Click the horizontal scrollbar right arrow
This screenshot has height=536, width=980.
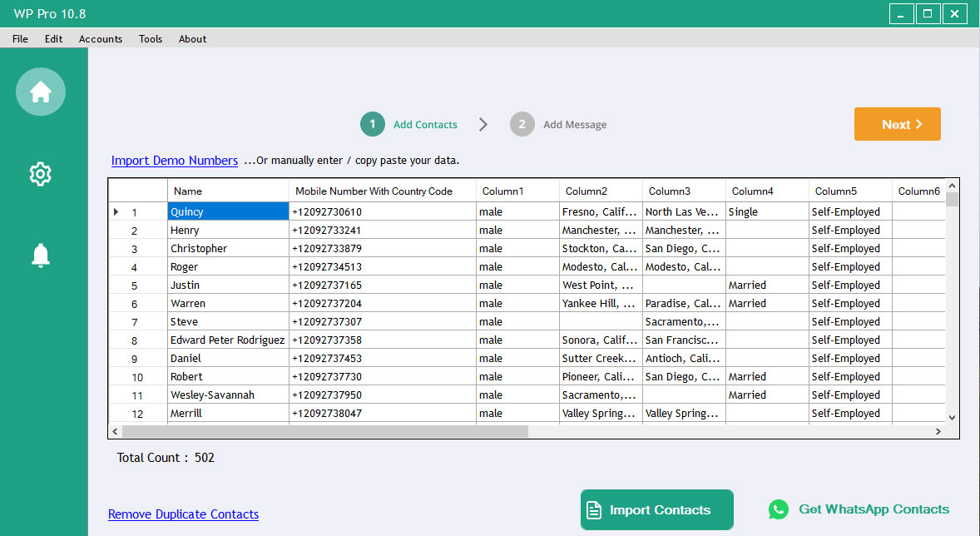pos(938,432)
